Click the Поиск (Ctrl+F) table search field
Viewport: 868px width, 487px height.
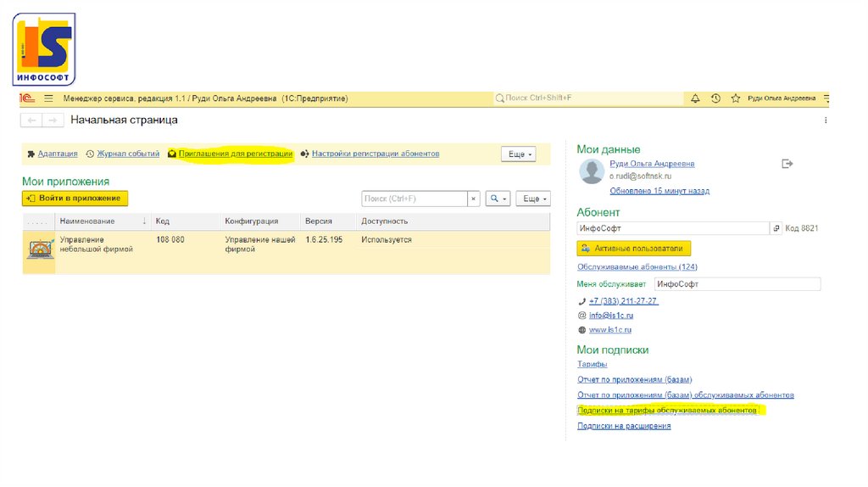coord(414,199)
